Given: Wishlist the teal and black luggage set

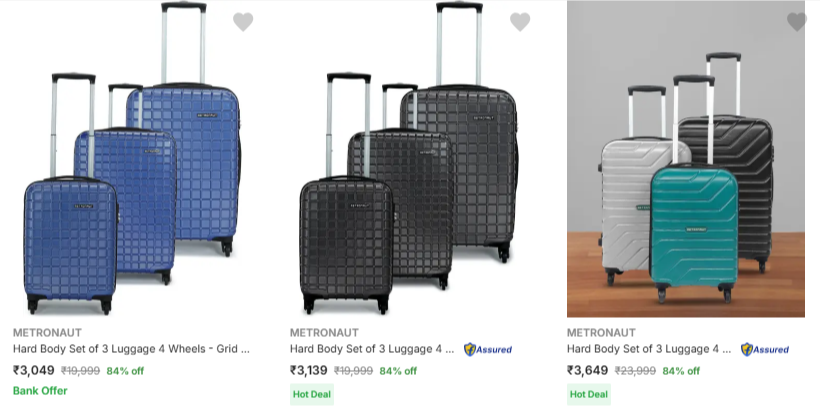Looking at the screenshot, I should click(x=796, y=21).
